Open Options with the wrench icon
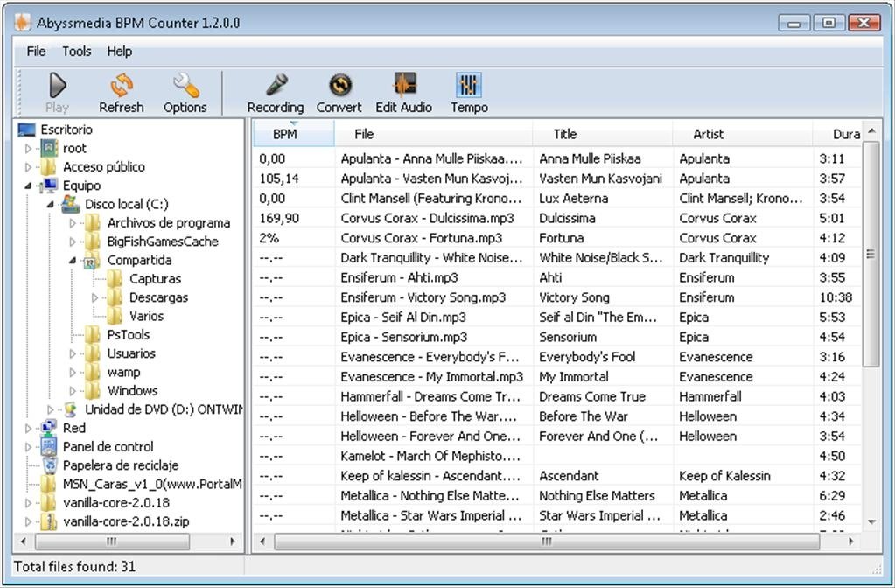Image resolution: width=895 pixels, height=588 pixels. point(185,86)
